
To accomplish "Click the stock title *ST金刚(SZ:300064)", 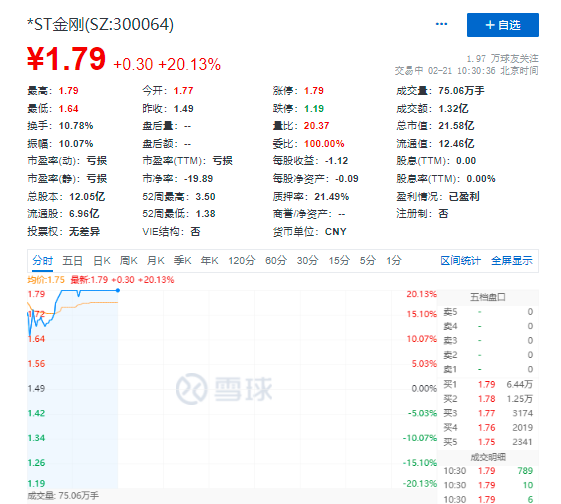I will (x=101, y=25).
